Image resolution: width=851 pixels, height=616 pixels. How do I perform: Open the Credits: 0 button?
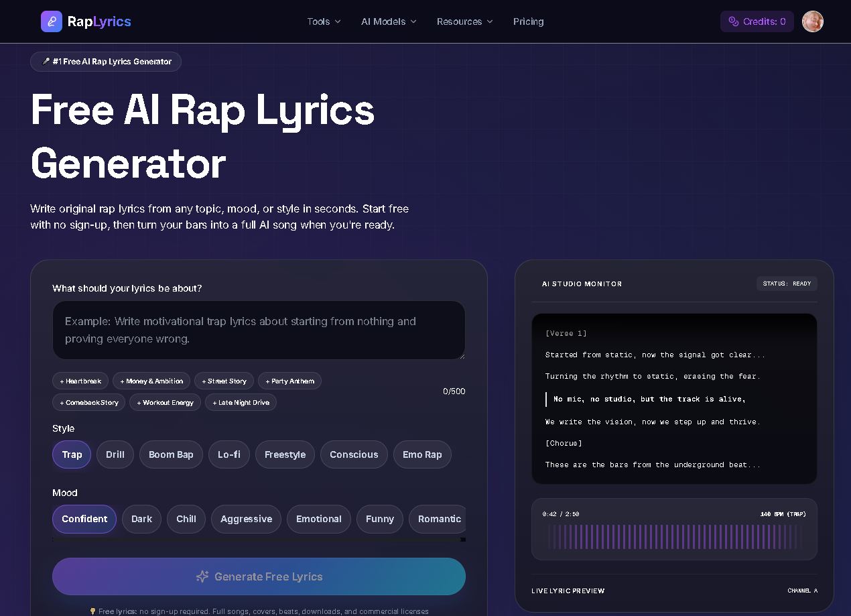click(757, 21)
